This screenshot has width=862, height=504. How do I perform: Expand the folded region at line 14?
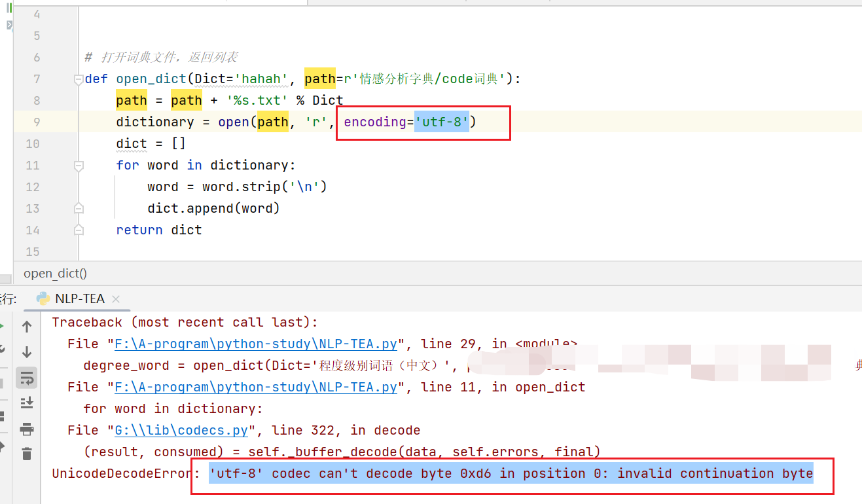tap(79, 229)
